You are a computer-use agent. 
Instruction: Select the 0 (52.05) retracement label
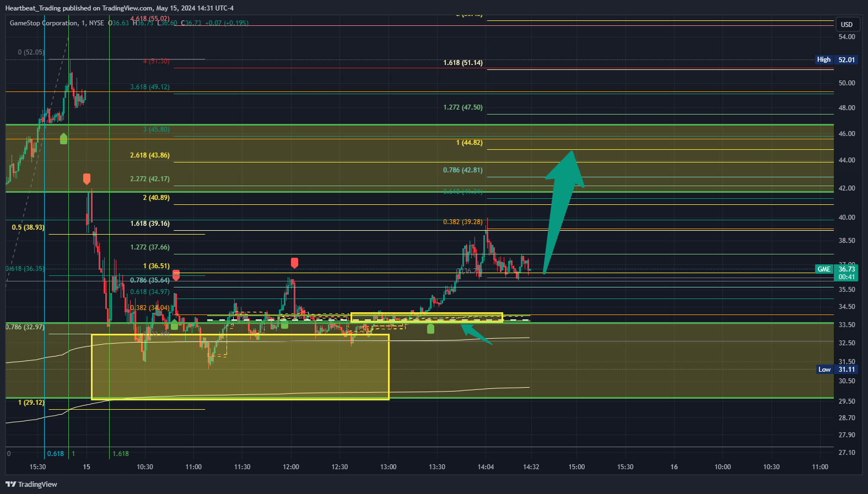click(31, 52)
